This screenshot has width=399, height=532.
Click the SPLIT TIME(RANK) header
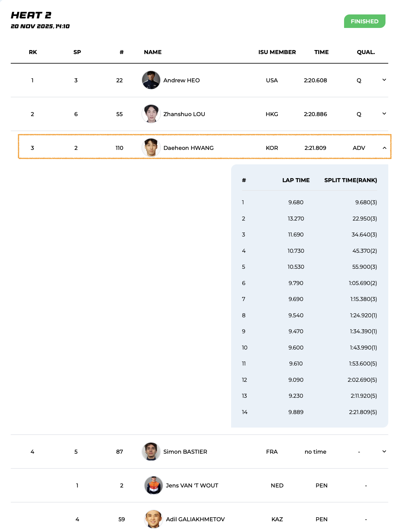click(x=351, y=180)
